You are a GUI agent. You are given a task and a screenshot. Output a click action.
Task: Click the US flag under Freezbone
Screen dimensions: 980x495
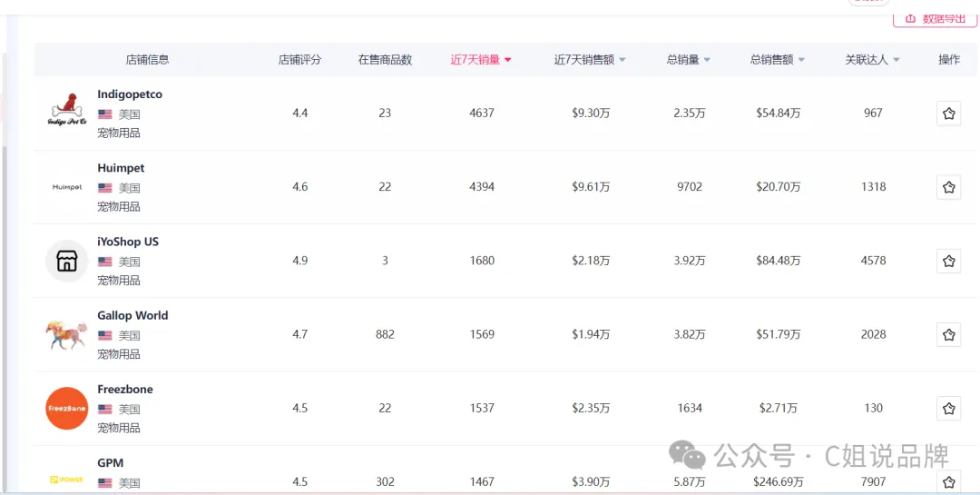click(x=105, y=410)
